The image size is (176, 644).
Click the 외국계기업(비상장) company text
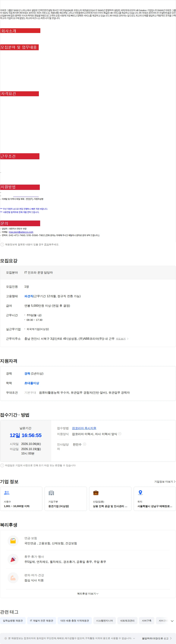point(38,329)
